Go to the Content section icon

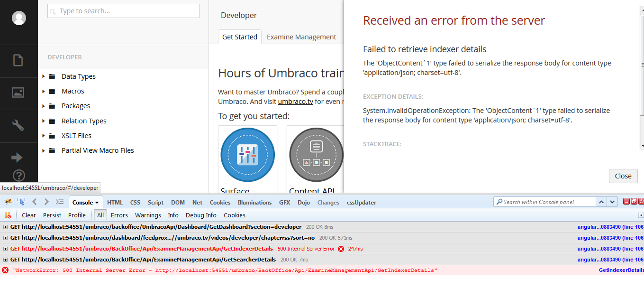[x=18, y=60]
